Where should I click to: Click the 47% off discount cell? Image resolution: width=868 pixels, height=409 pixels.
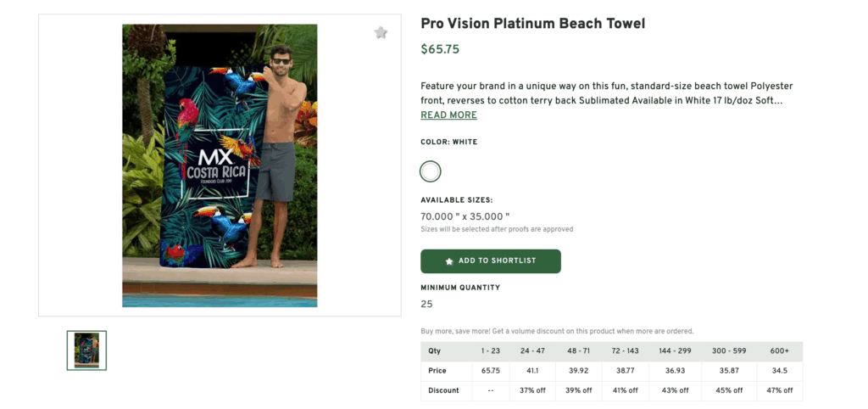pyautogui.click(x=780, y=390)
